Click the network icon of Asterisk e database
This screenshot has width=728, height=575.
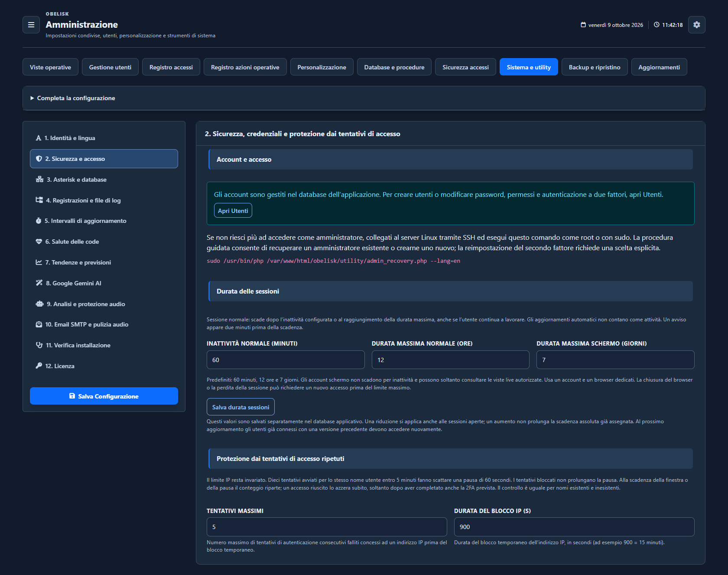click(x=39, y=180)
